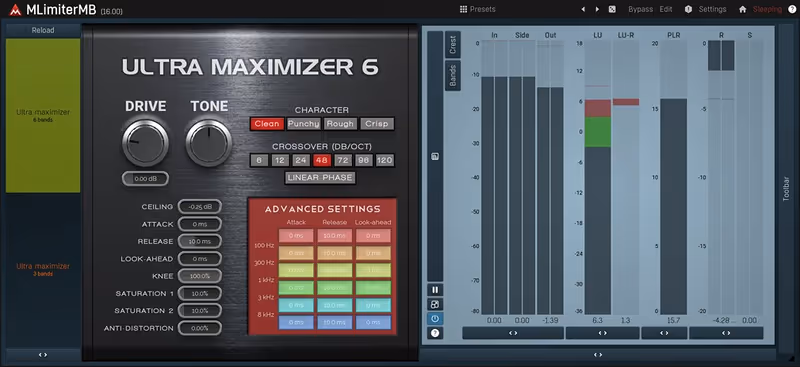The image size is (800, 367).
Task: Toggle the meter power icon
Action: [435, 319]
